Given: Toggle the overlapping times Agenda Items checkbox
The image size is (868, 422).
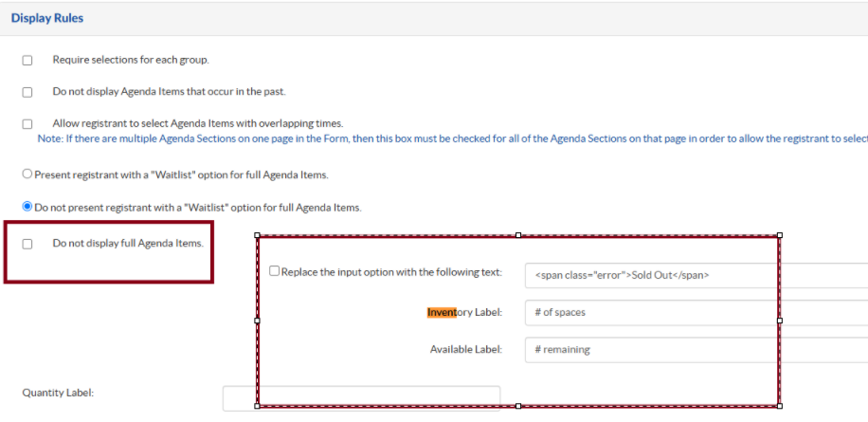Looking at the screenshot, I should [27, 124].
